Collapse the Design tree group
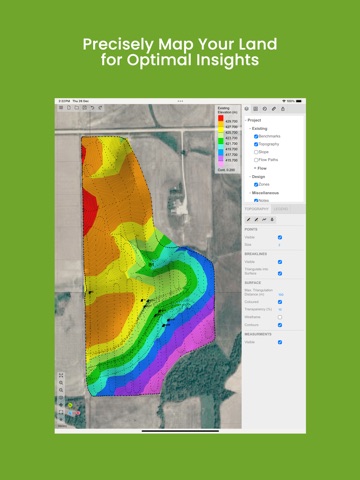 (250, 177)
